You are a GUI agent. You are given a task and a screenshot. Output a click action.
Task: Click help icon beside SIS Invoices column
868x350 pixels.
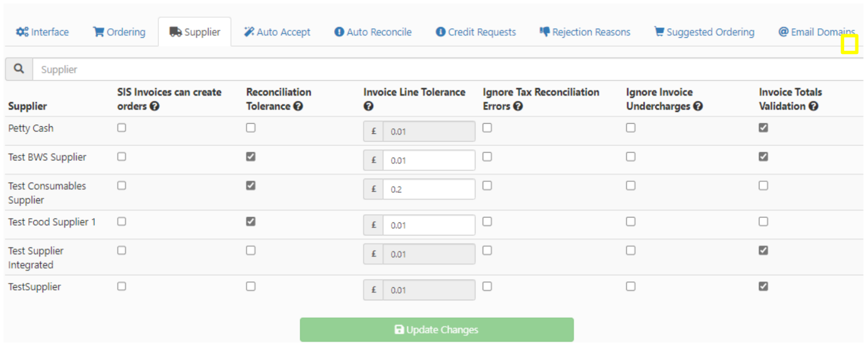click(x=155, y=106)
